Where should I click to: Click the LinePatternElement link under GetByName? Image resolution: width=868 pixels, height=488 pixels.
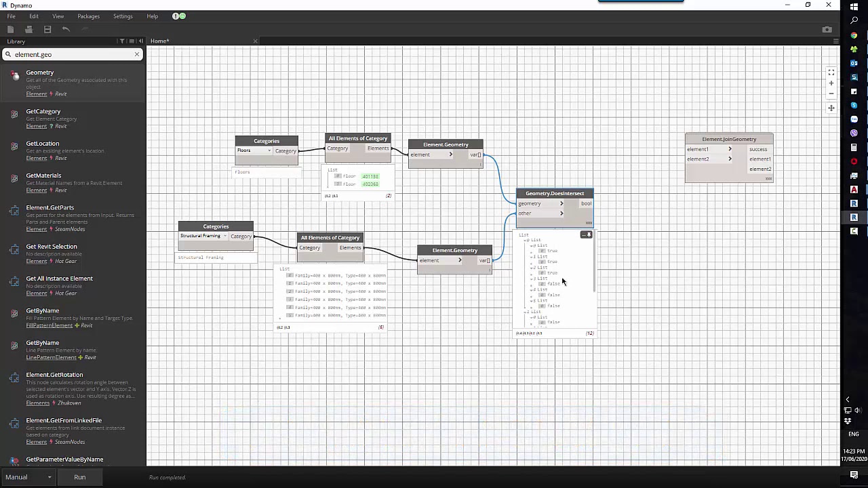[x=52, y=357]
